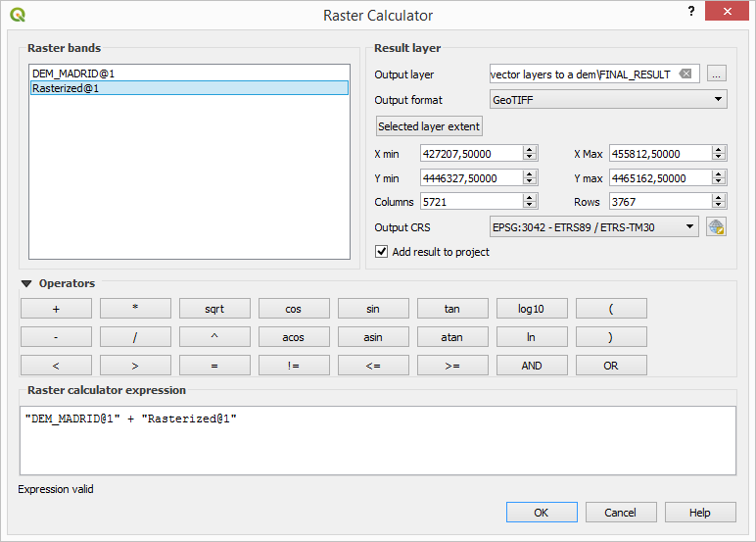Screen dimensions: 756x542
Task: Click the X min spinner arrows
Action: click(530, 154)
